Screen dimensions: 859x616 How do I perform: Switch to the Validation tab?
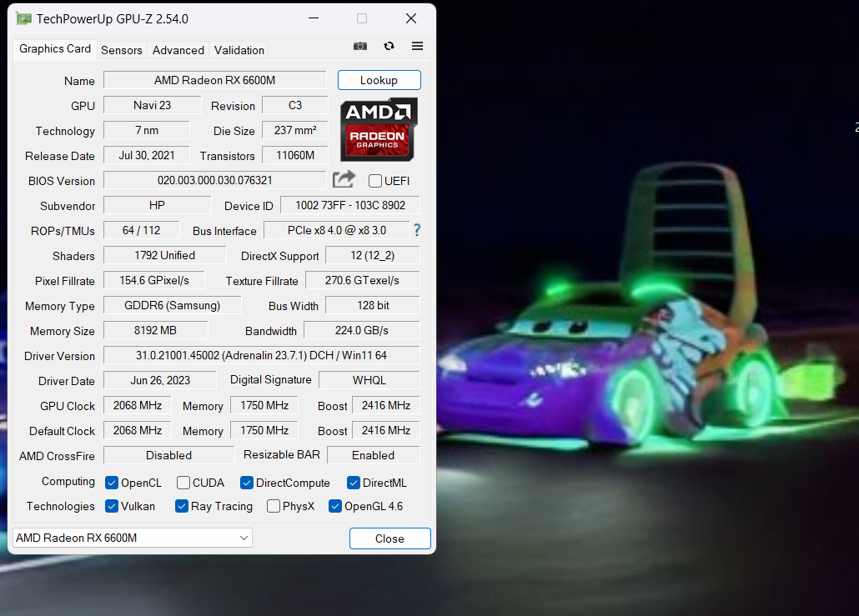pos(239,50)
